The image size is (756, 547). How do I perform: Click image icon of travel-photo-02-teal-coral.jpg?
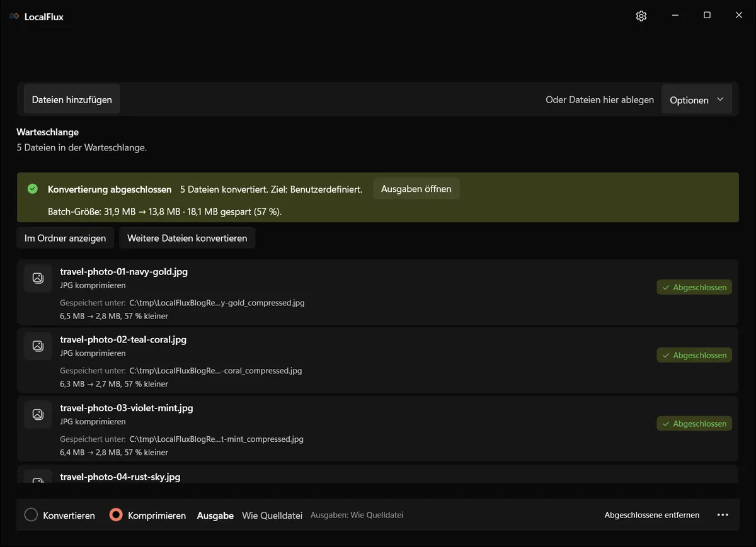[38, 346]
